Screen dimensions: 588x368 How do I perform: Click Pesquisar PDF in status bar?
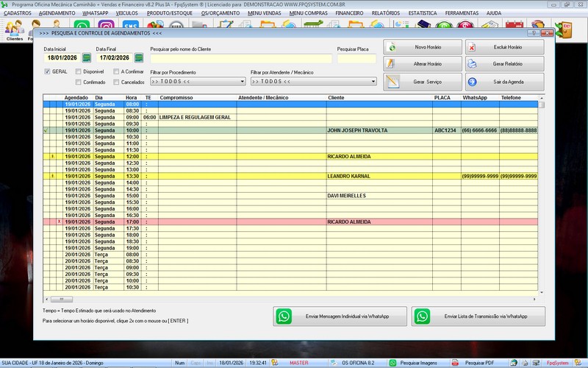pos(474,363)
